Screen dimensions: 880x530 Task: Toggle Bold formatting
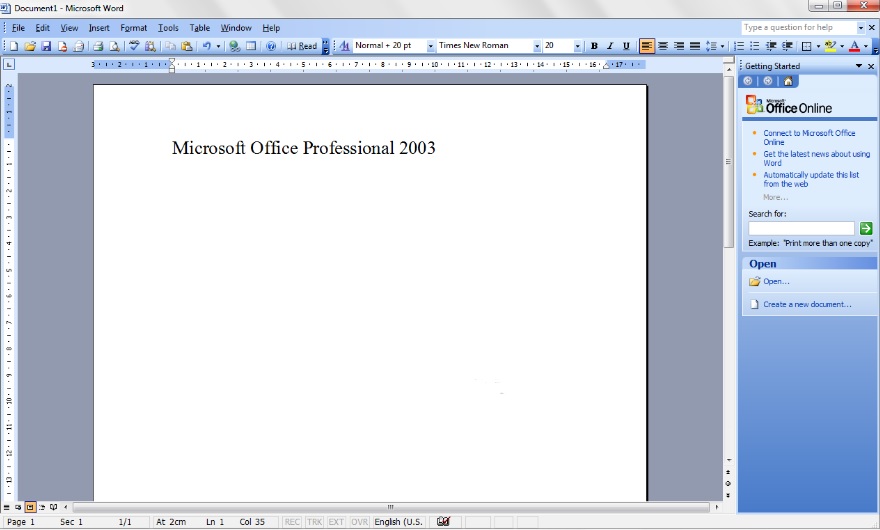click(594, 46)
